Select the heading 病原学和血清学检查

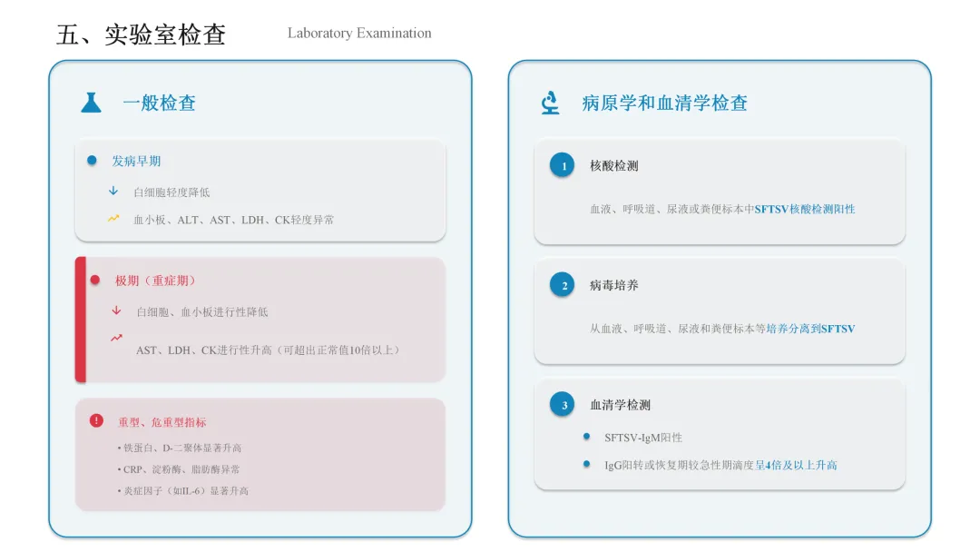[x=664, y=103]
